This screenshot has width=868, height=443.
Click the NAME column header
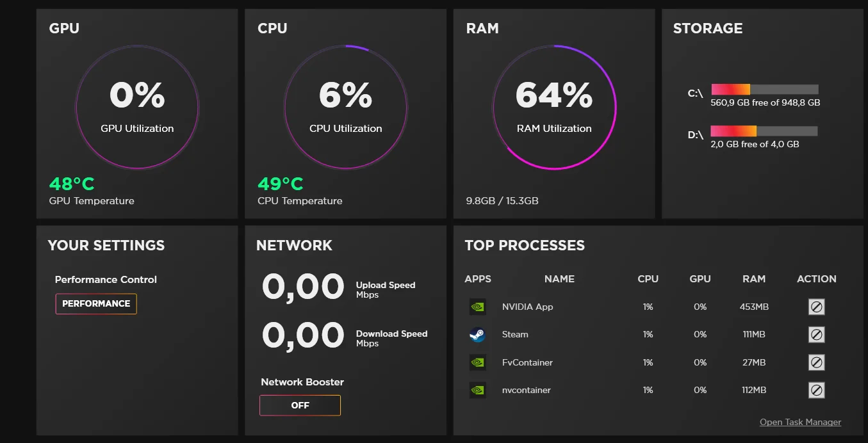point(559,279)
